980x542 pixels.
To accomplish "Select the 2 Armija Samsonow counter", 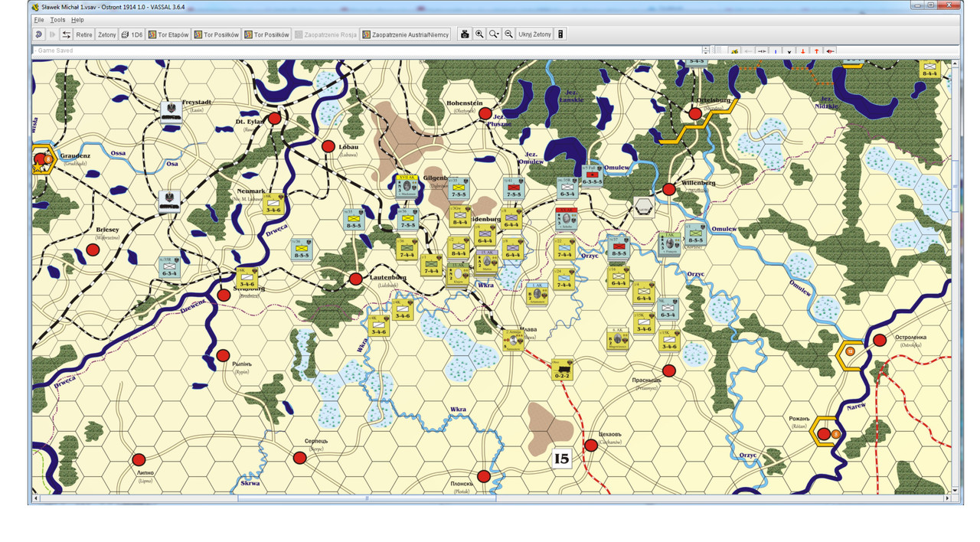I will 514,339.
